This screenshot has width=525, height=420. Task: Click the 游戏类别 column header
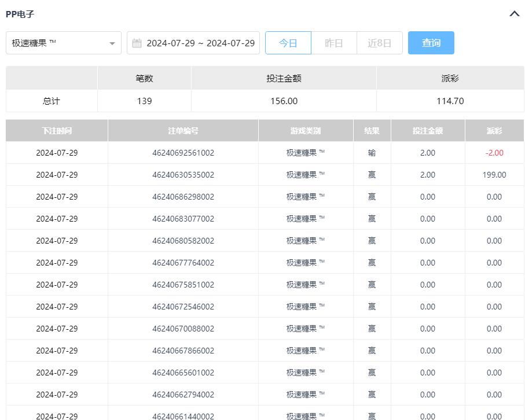306,131
